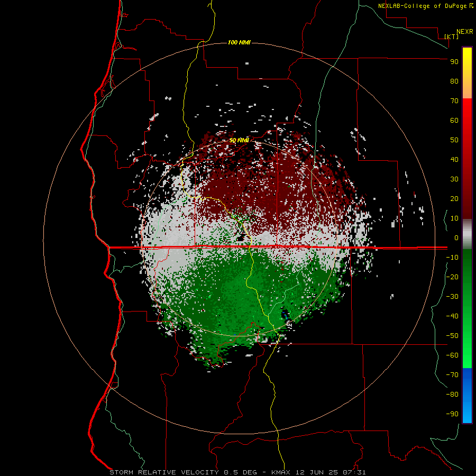Click the 07:31 timestamp
The height and width of the screenshot is (476, 476).
(x=354, y=472)
